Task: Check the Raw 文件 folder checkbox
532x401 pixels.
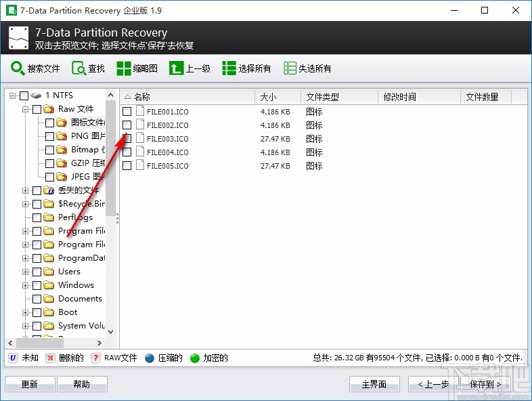Action: 37,109
